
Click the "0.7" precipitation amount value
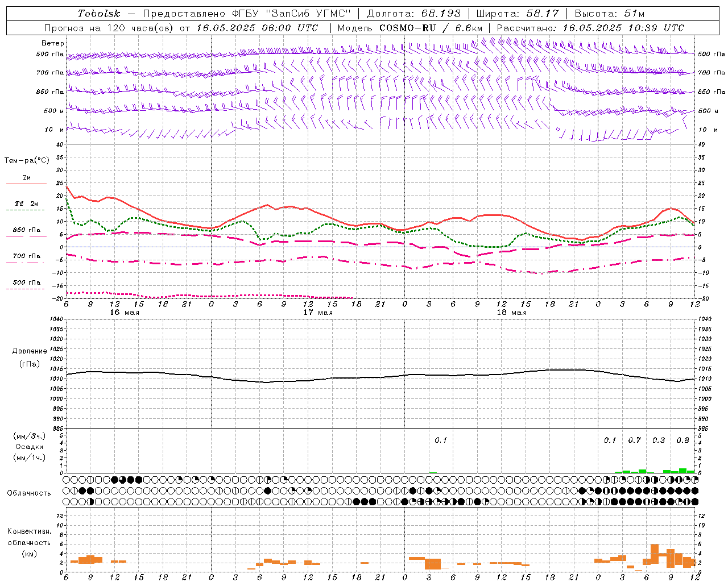click(x=634, y=440)
